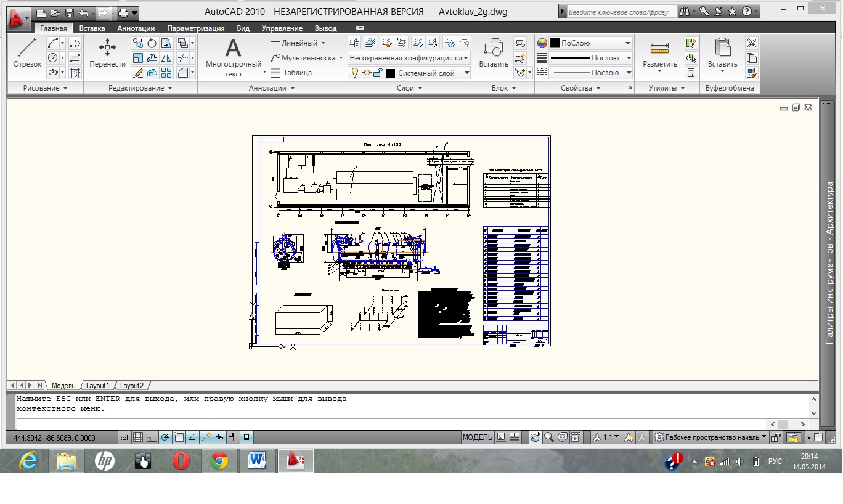Click the Mirror tool icon
The image size is (843, 504).
click(x=166, y=58)
